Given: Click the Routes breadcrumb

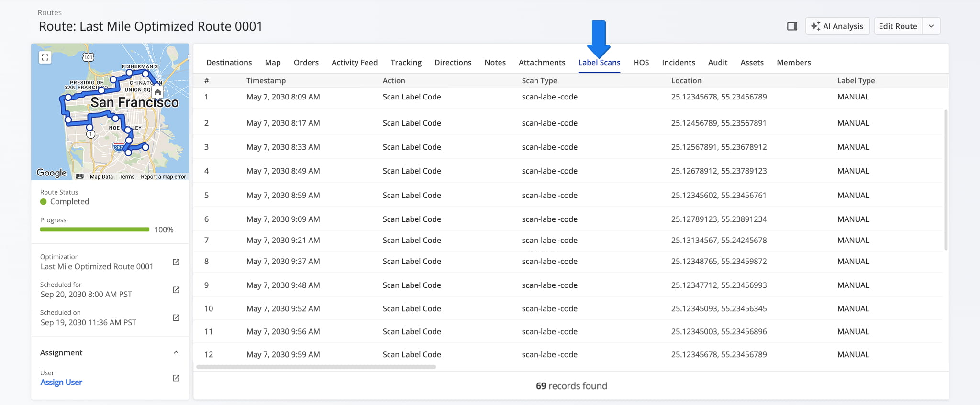Looking at the screenshot, I should pos(50,12).
